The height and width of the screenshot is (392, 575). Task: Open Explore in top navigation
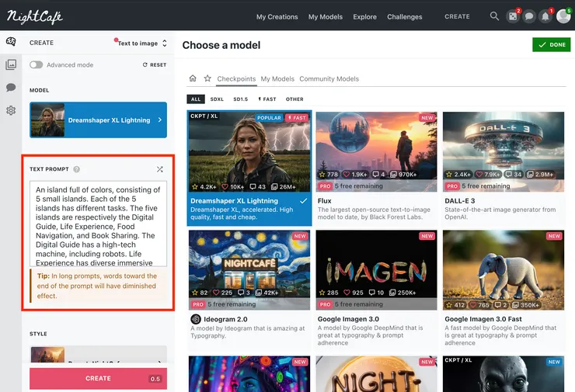pos(365,17)
